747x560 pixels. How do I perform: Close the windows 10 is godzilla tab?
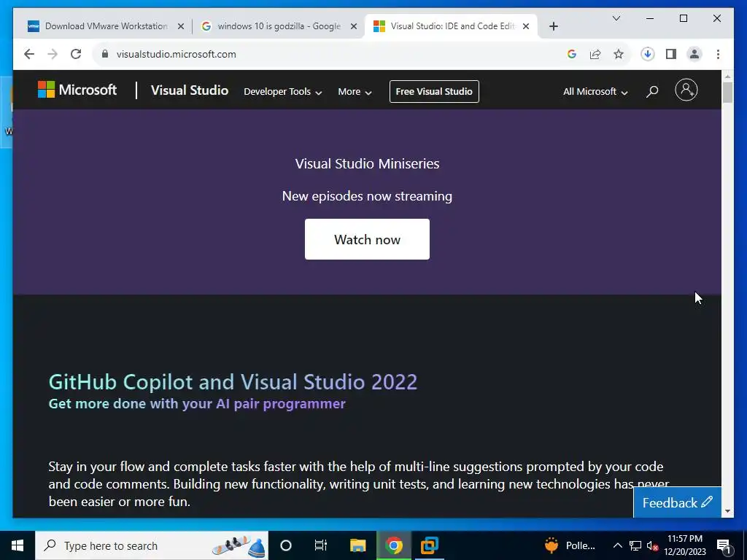354,26
